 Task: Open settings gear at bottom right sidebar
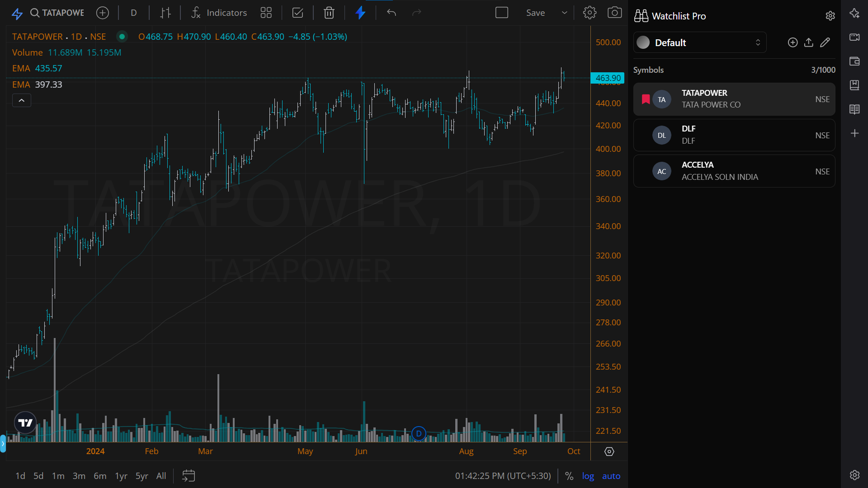point(854,475)
